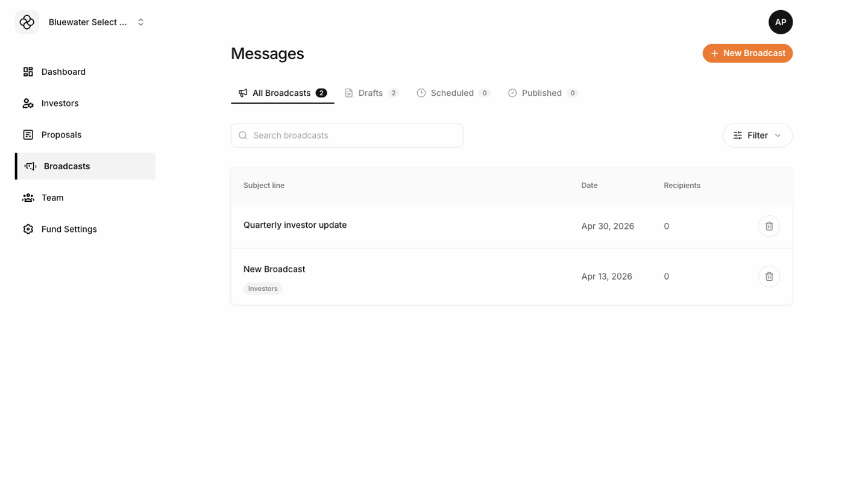This screenshot has width=868, height=488.
Task: Open Fund Settings gear icon
Action: pyautogui.click(x=28, y=229)
